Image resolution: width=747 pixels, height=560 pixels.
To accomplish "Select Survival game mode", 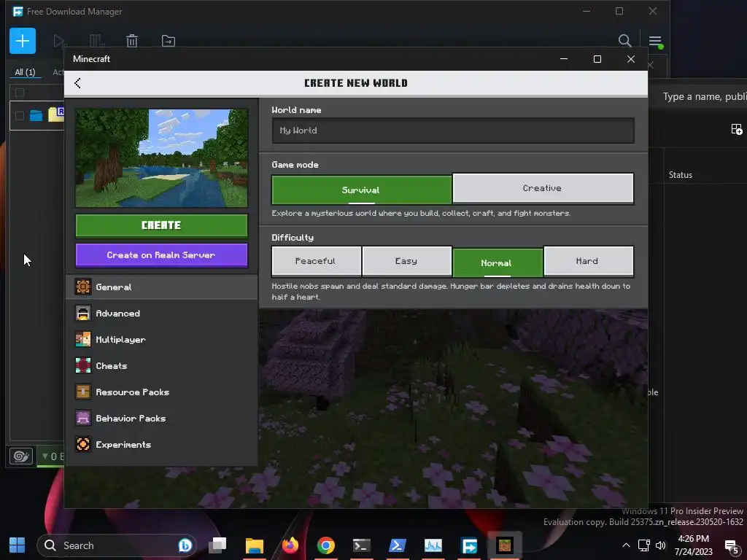I will (x=361, y=190).
